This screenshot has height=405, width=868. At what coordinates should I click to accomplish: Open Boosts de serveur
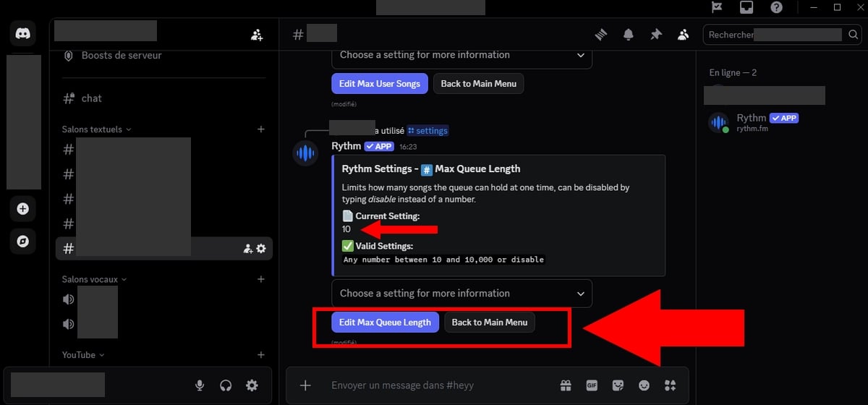[122, 56]
